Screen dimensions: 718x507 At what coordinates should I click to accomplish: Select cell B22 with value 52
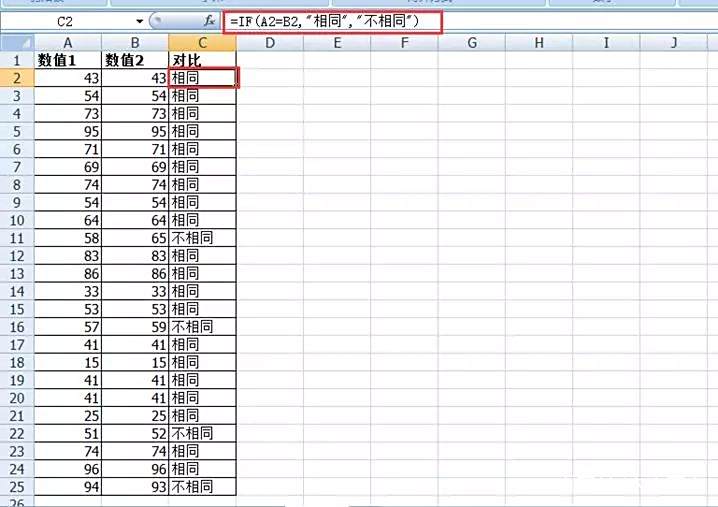click(135, 434)
